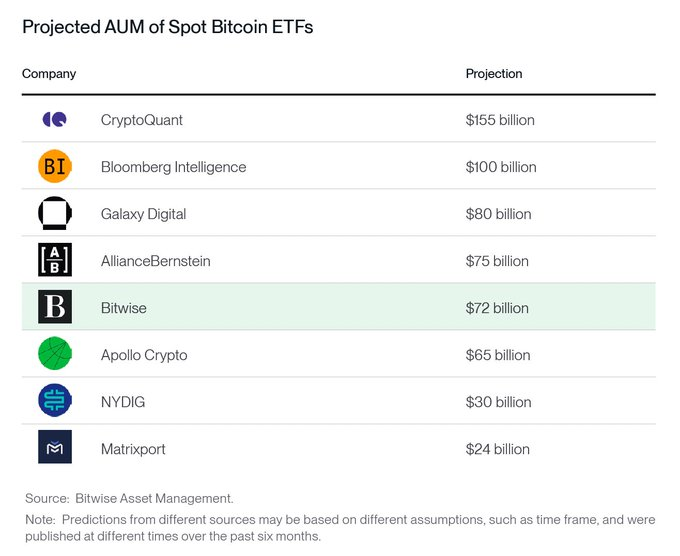Screen dimensions: 680x556
Task: Select the NYDIG company name
Action: pos(123,402)
